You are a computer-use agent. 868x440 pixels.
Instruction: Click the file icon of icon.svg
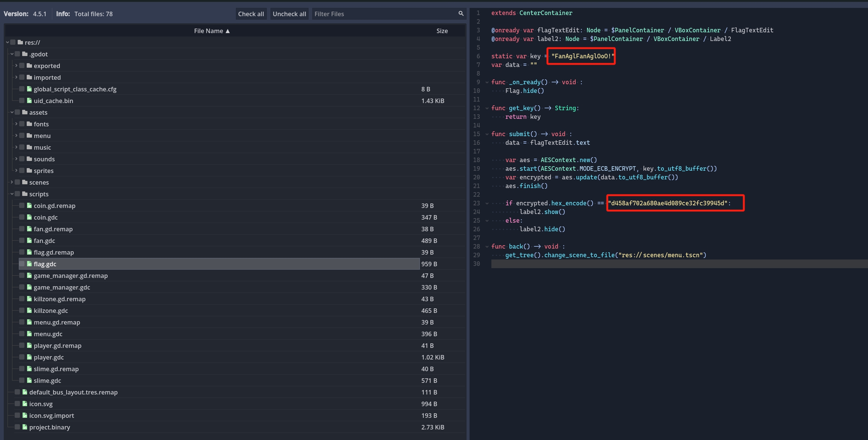point(25,404)
